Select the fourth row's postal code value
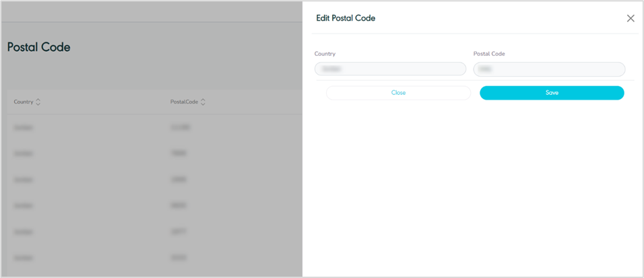This screenshot has width=644, height=278. 179,205
